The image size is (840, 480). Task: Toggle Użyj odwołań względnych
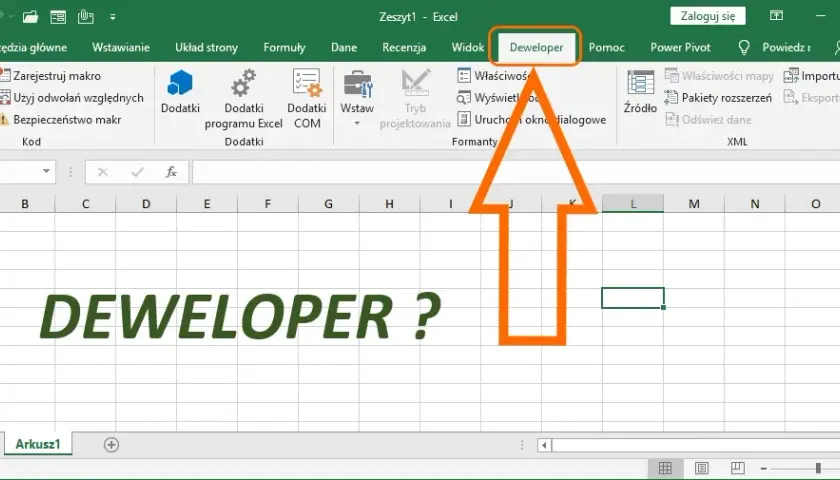pyautogui.click(x=72, y=98)
